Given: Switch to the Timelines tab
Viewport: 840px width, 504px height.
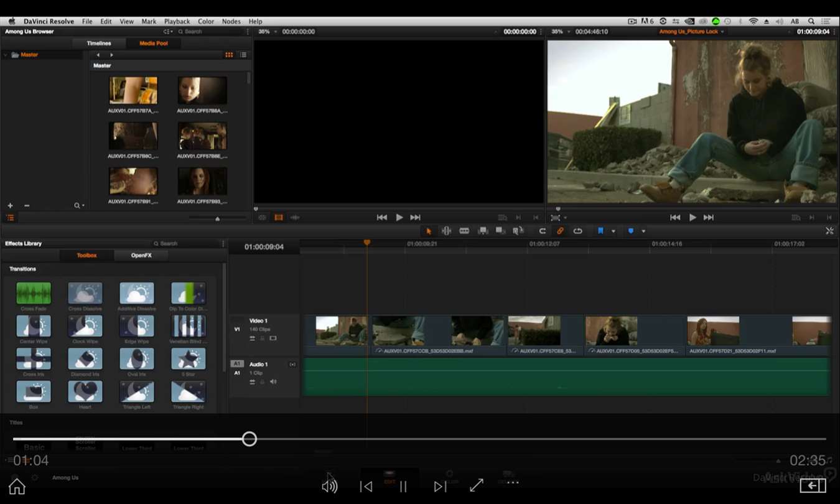Looking at the screenshot, I should (x=99, y=44).
